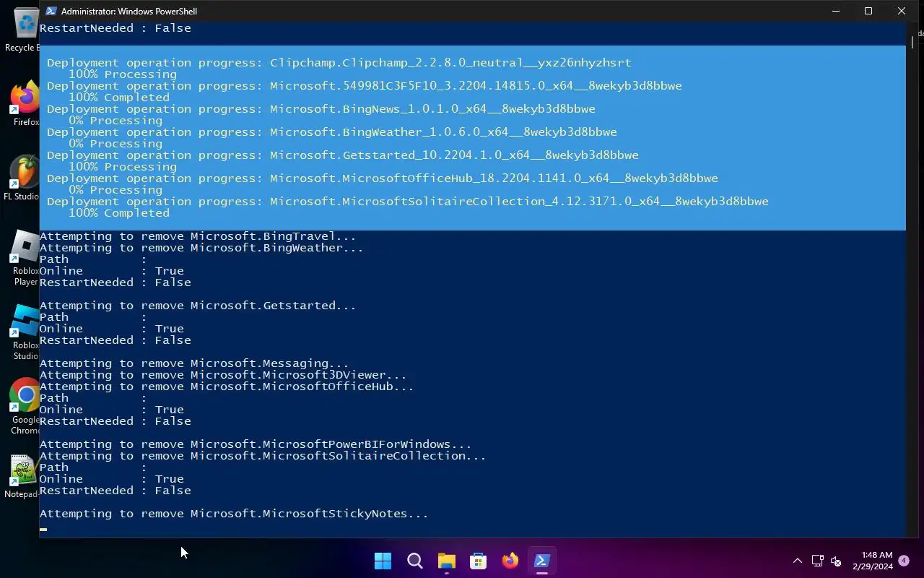Open the Windows Start menu

pyautogui.click(x=383, y=561)
